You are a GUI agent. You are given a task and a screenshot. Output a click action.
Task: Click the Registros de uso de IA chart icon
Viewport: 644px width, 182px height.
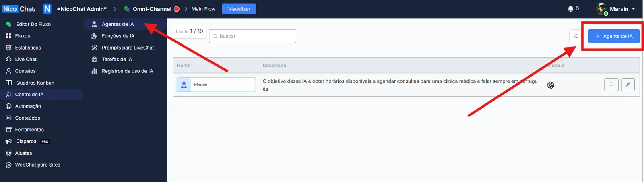pyautogui.click(x=95, y=71)
